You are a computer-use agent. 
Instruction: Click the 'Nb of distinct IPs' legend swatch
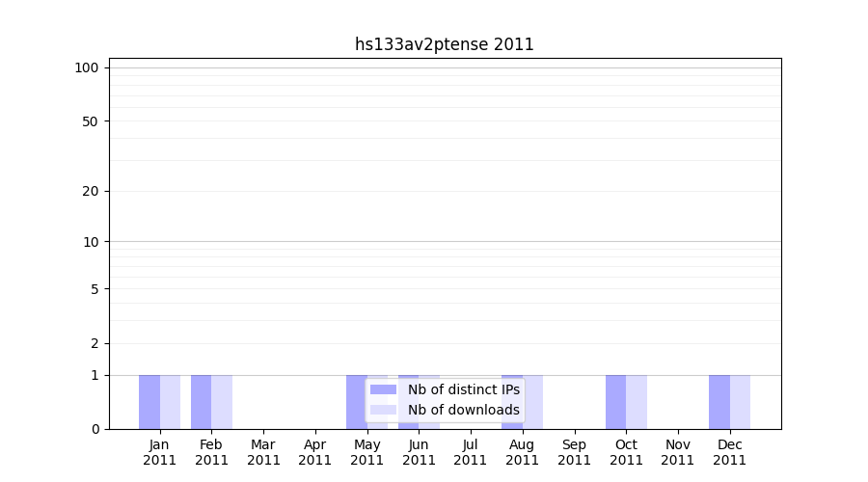pos(383,389)
